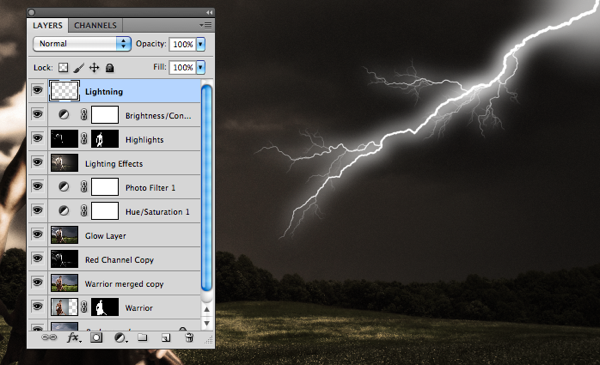Click mask link icon on Hue/Saturation 1
600x365 pixels.
click(x=84, y=211)
